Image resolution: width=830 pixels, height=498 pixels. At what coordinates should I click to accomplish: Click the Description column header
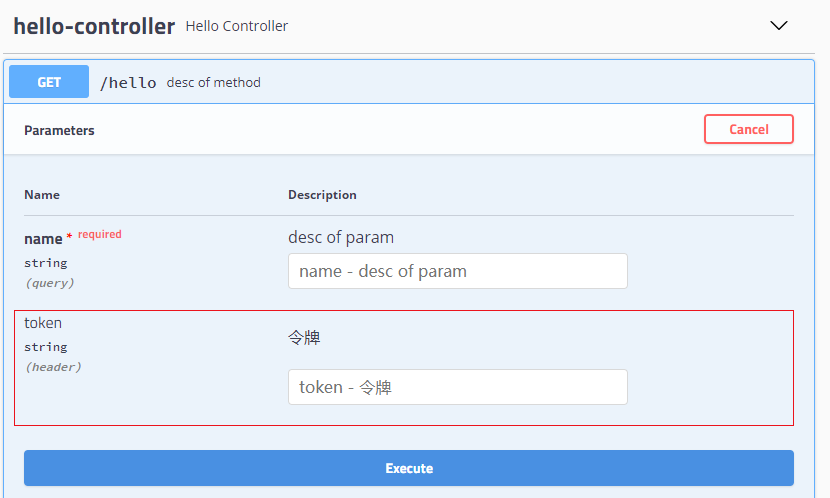[322, 195]
